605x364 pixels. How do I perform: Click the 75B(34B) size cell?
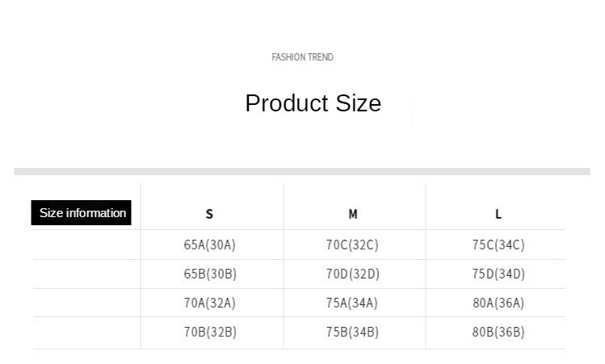click(352, 332)
